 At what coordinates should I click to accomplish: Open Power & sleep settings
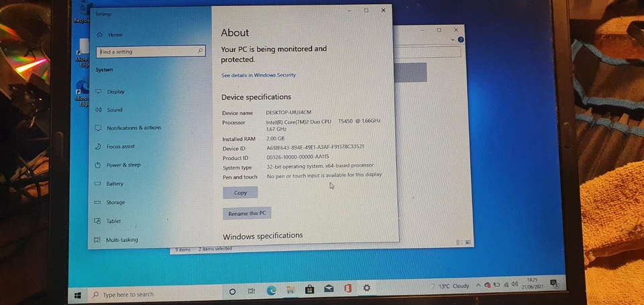pyautogui.click(x=118, y=165)
